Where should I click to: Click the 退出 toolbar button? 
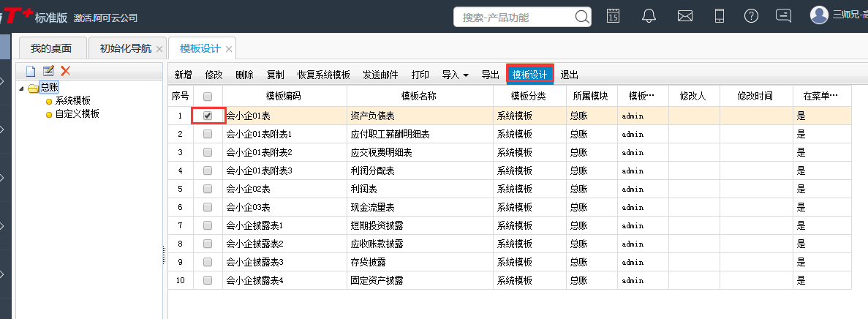pos(570,75)
